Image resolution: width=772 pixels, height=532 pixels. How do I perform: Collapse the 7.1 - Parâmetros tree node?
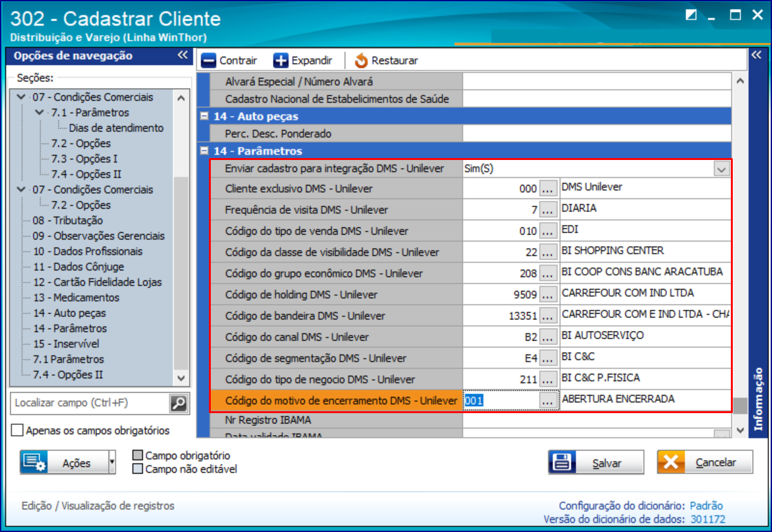coord(40,112)
